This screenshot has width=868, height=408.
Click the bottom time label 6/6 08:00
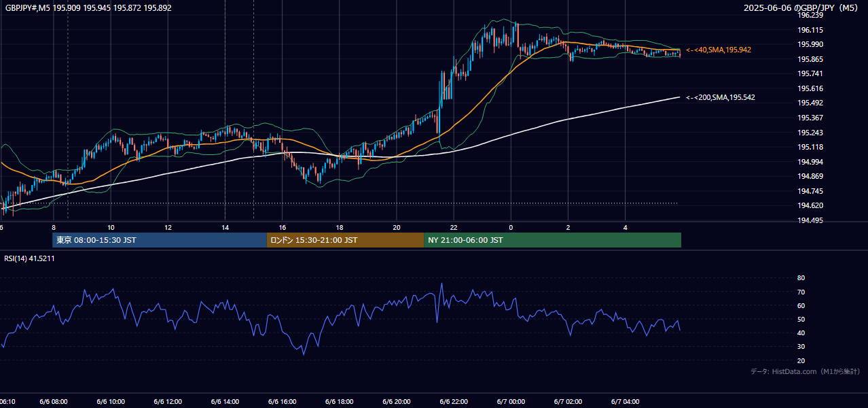pos(53,402)
